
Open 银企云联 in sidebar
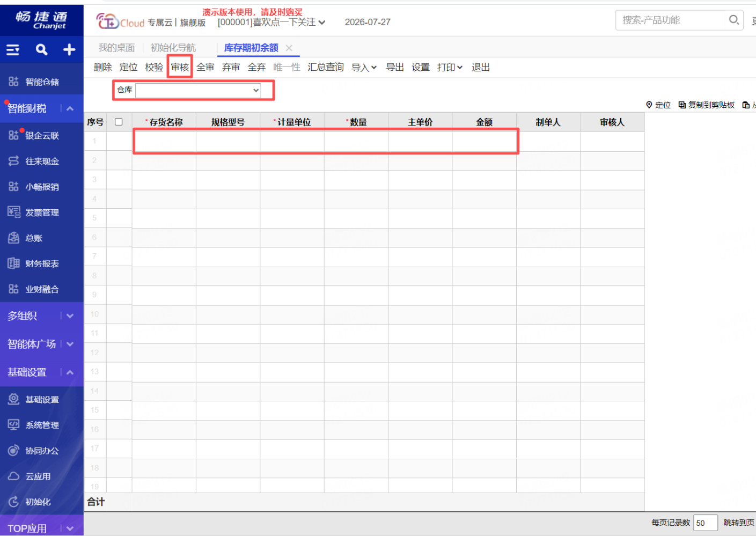click(42, 136)
